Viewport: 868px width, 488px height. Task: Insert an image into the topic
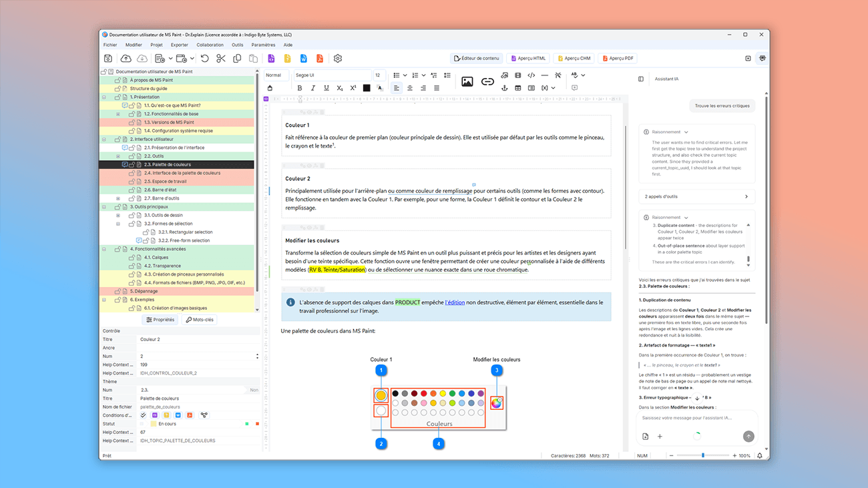pos(467,81)
